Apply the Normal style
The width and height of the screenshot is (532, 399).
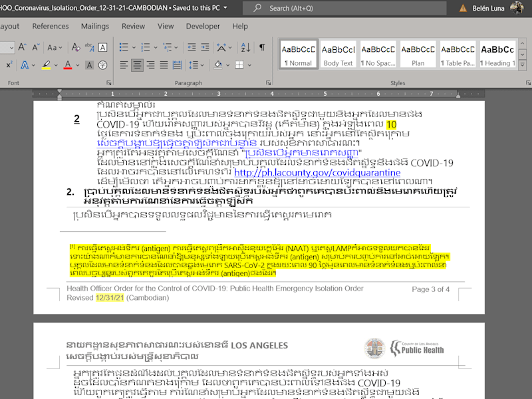(298, 55)
